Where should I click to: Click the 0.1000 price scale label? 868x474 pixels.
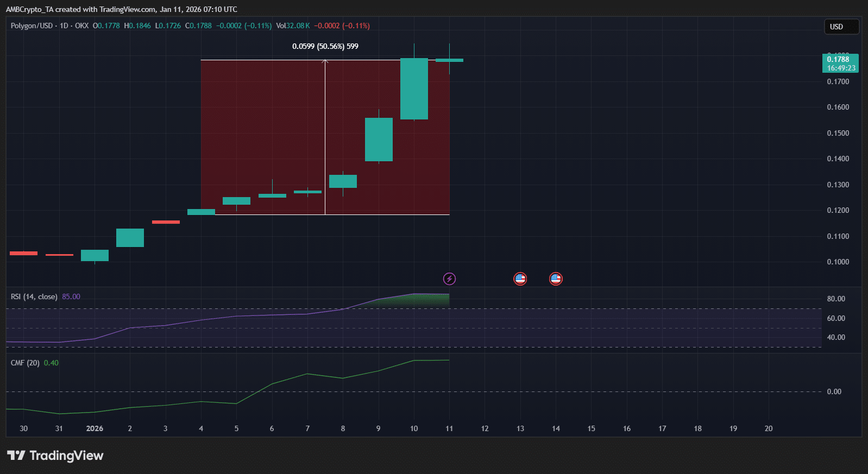838,262
